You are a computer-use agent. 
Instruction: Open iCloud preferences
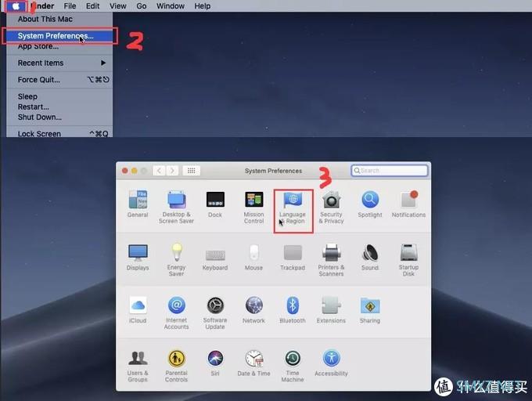[x=138, y=309]
